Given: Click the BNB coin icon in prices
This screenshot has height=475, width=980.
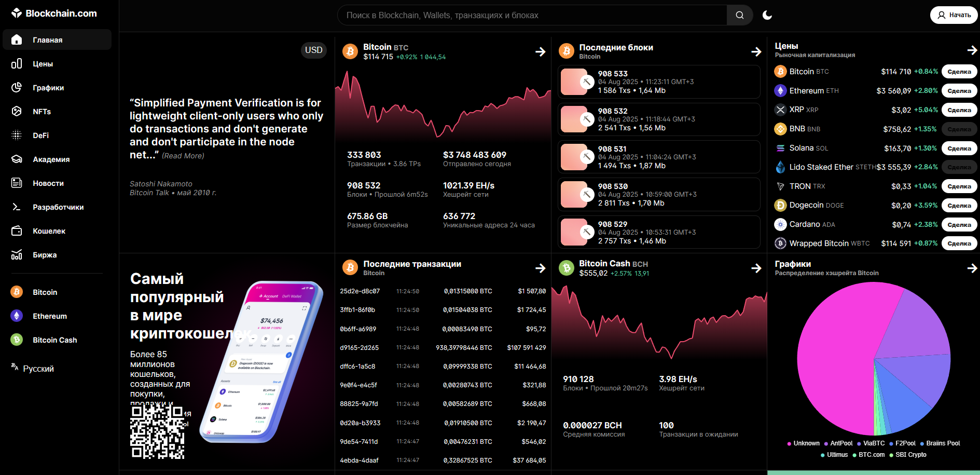Looking at the screenshot, I should (780, 129).
